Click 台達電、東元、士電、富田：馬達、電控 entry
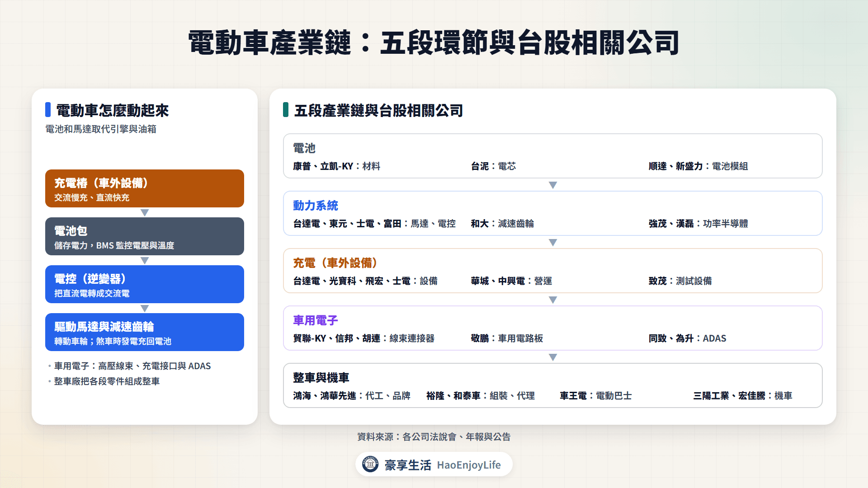The height and width of the screenshot is (488, 868). point(374,224)
